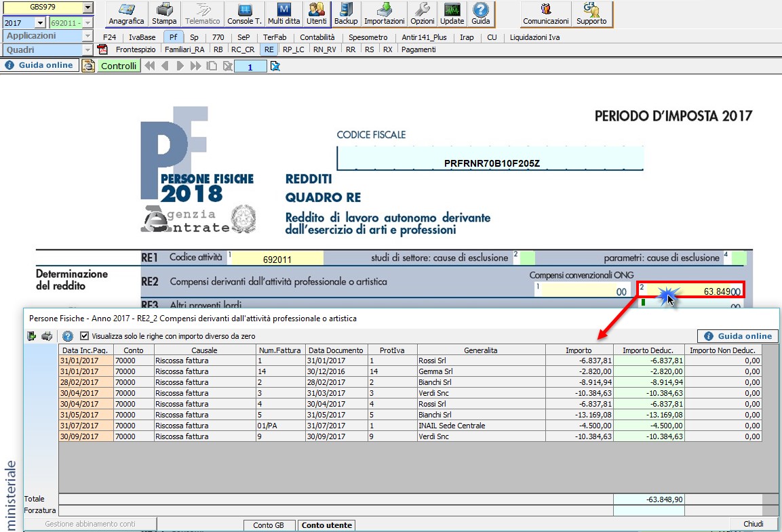Open the Guida help icon
Screen dimensions: 782x532
(x=481, y=14)
